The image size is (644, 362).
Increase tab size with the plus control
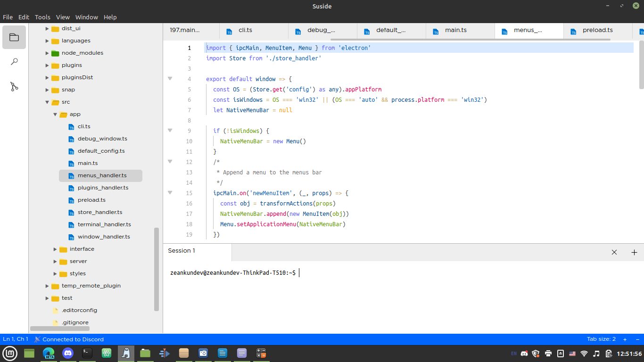tap(625, 339)
